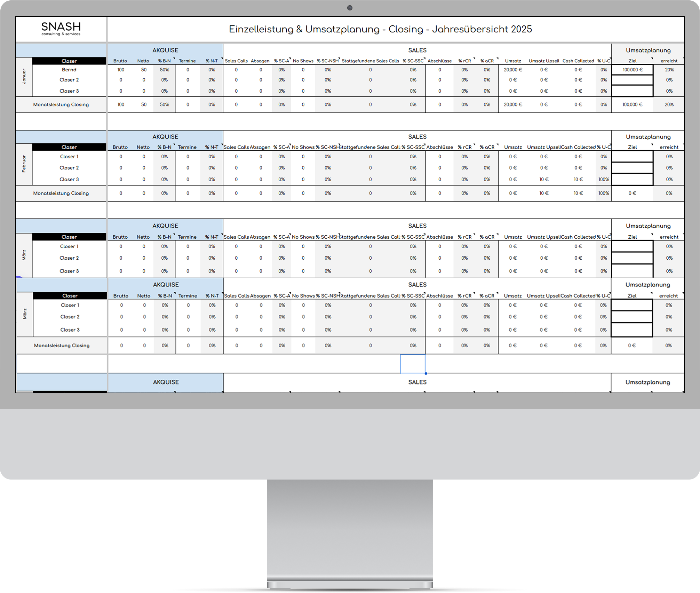Click the AKQUISE header in Januar block
This screenshot has width=700, height=593.
click(x=165, y=50)
